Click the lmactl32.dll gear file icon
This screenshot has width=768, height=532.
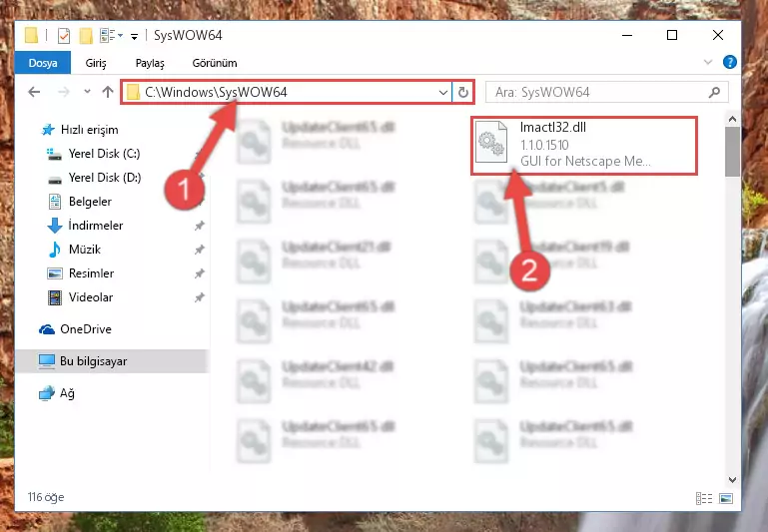pos(491,143)
